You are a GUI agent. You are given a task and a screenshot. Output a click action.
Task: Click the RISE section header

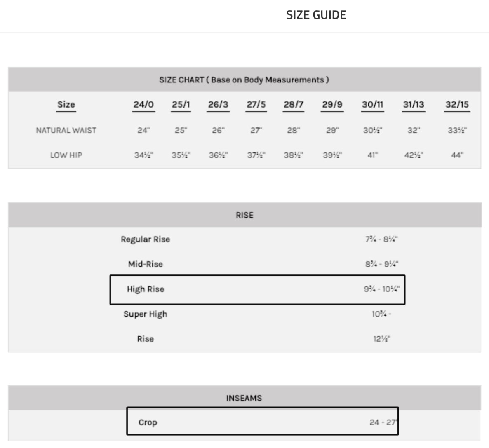[244, 215]
